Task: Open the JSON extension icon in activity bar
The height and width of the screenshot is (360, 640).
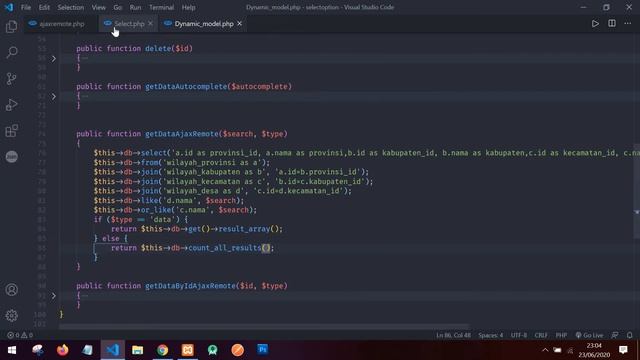Action: point(11,157)
